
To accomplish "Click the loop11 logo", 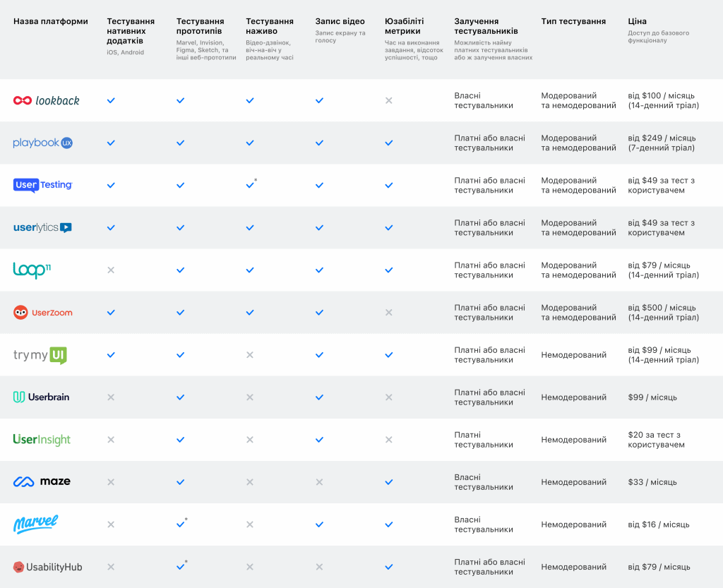I will click(32, 270).
